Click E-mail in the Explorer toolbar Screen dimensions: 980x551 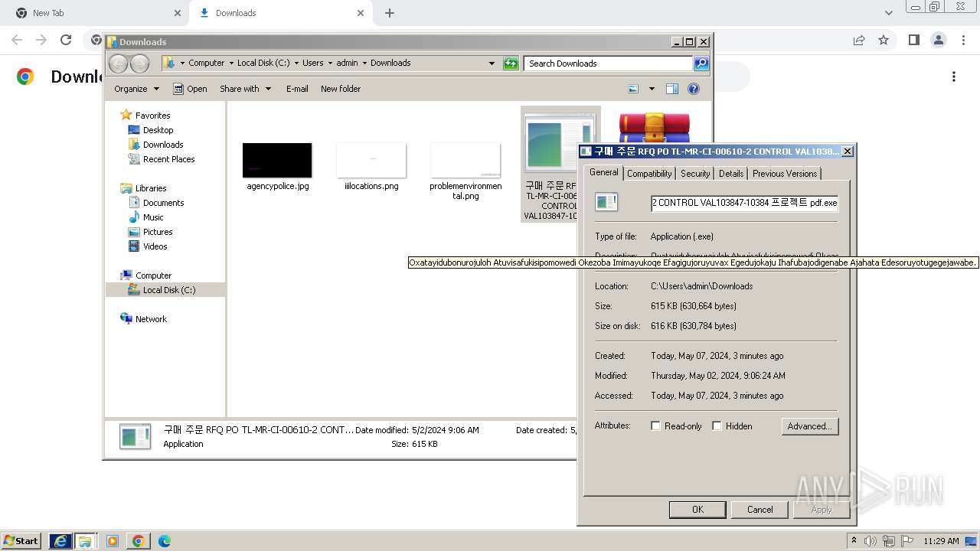click(297, 89)
